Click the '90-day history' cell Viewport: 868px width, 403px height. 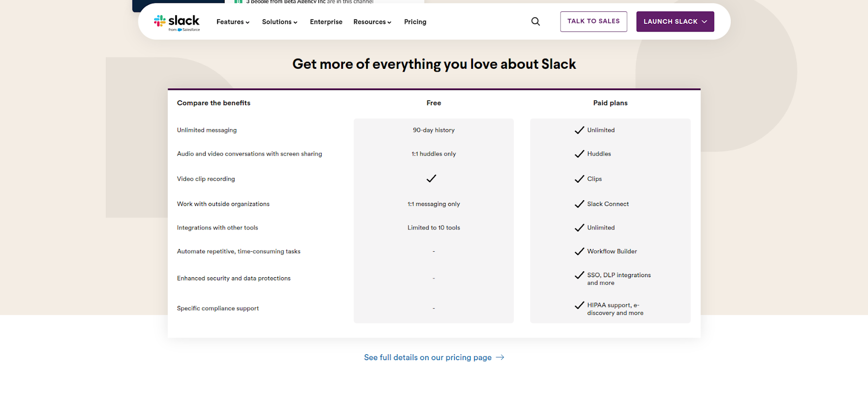tap(434, 130)
